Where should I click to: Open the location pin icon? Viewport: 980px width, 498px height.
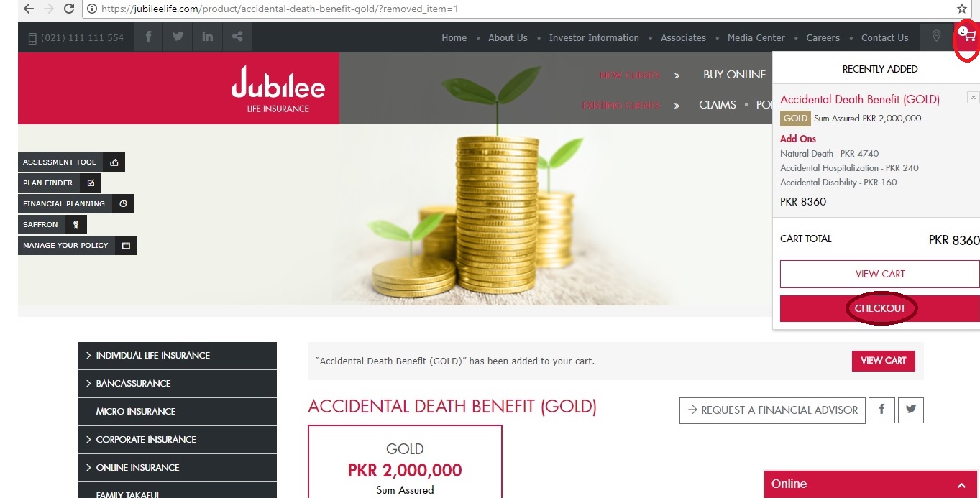coord(935,37)
